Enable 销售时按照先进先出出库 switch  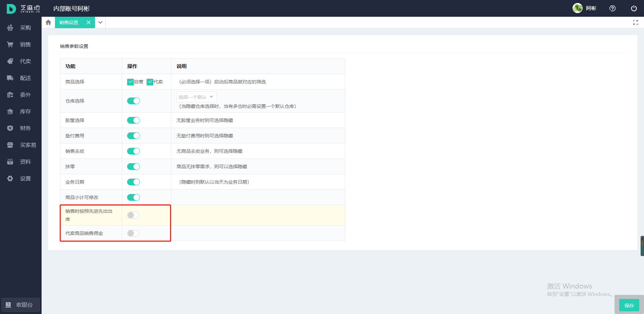(x=133, y=215)
